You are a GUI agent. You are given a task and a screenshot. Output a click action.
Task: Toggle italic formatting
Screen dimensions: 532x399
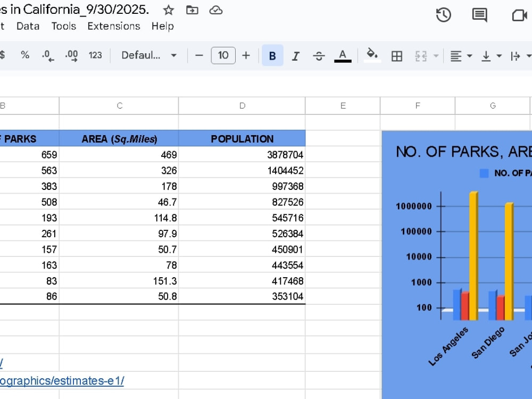295,56
